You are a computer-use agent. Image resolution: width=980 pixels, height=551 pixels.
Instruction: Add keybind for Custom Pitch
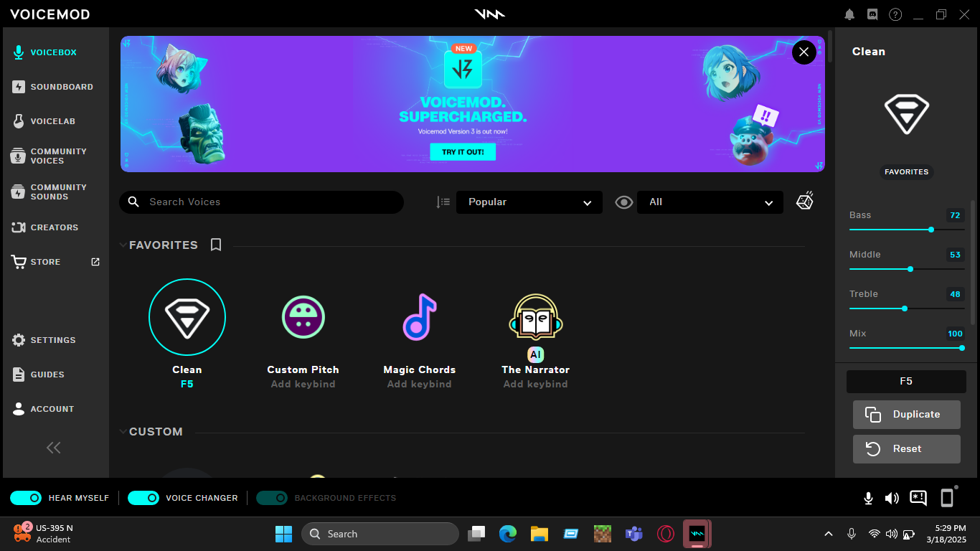point(303,385)
